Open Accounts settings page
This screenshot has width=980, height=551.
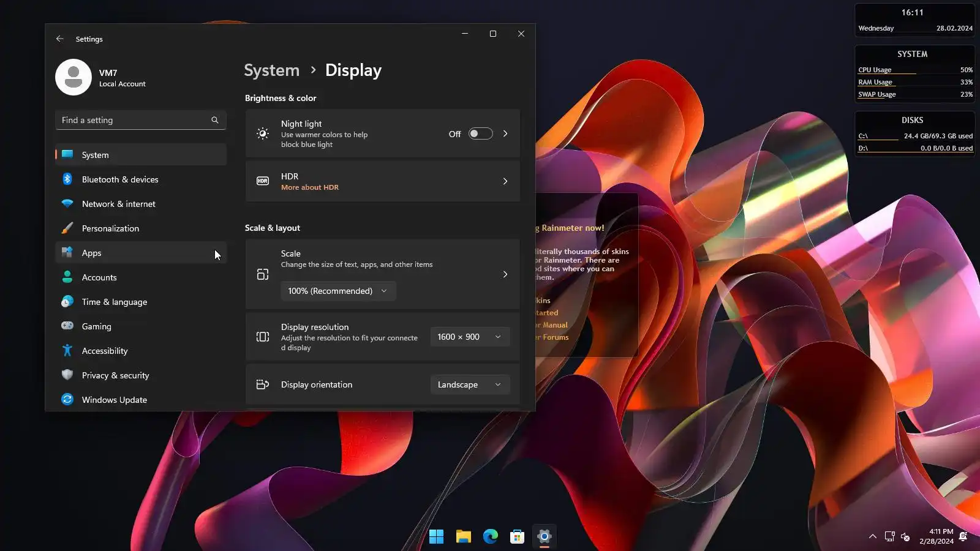(141, 277)
